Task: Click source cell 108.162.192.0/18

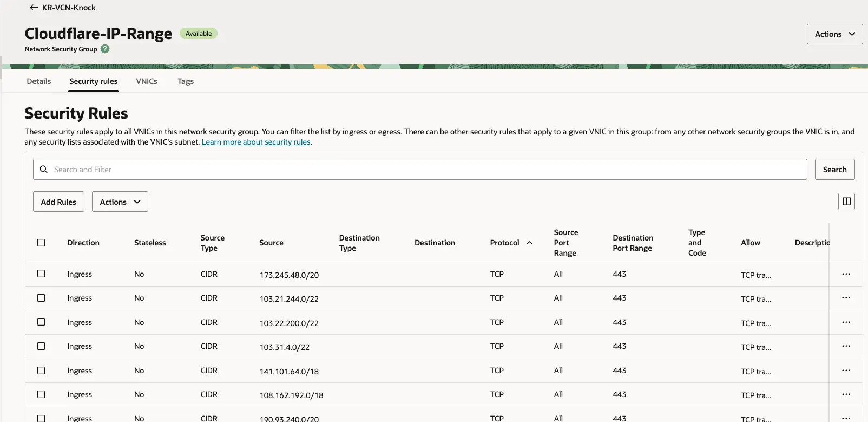Action: [291, 395]
